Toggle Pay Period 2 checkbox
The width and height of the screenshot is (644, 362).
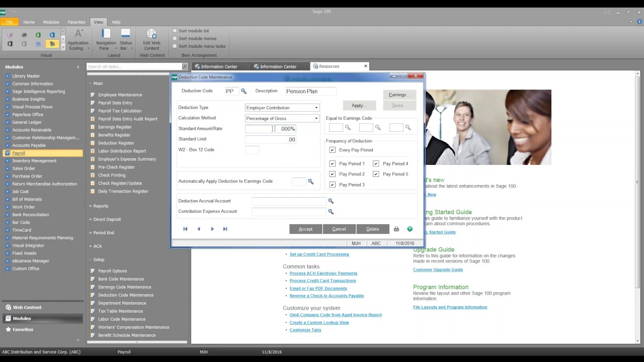point(332,174)
